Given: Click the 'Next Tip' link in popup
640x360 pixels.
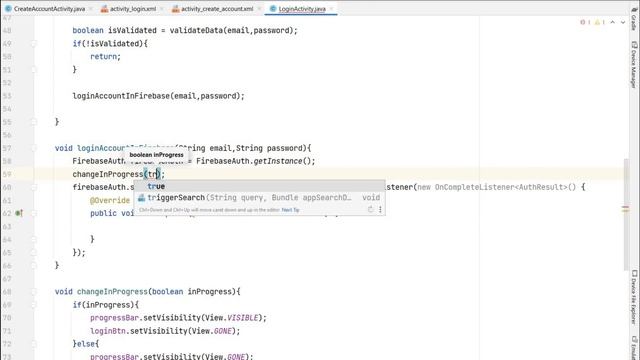Looking at the screenshot, I should click(x=291, y=210).
